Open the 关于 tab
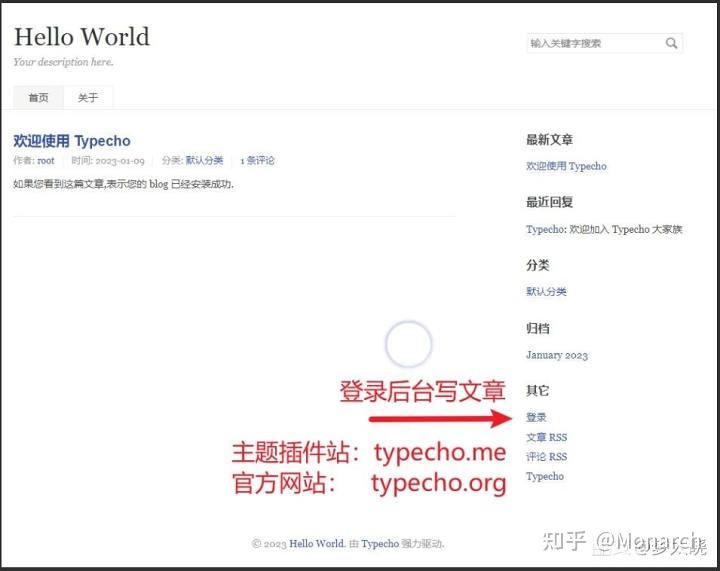Image resolution: width=720 pixels, height=571 pixels. coord(88,97)
